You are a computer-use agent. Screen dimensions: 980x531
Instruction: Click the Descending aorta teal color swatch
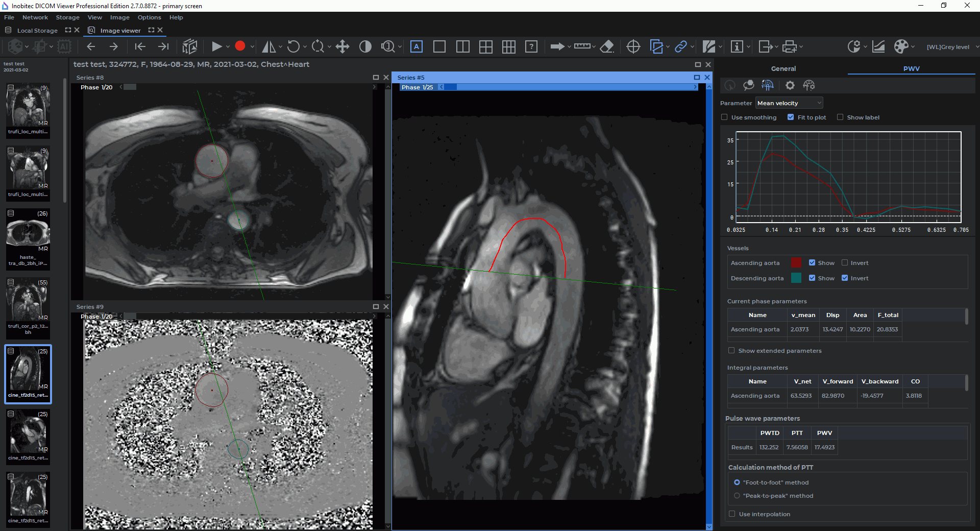796,278
